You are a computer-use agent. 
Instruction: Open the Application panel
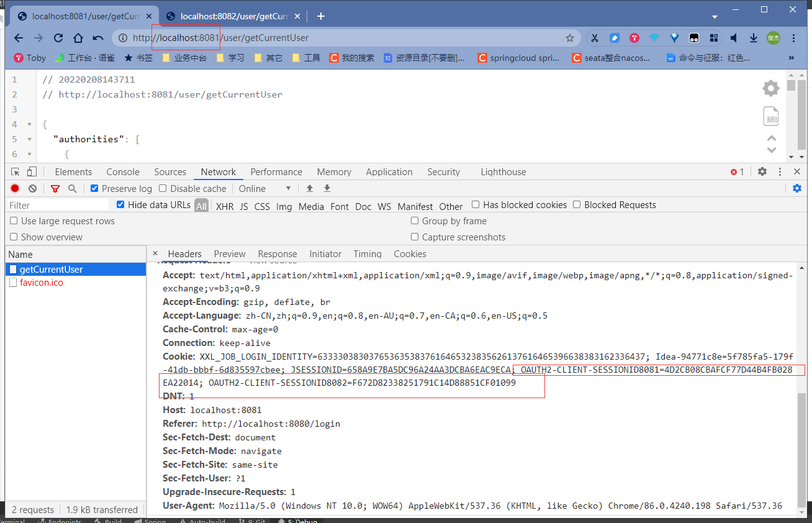point(389,172)
